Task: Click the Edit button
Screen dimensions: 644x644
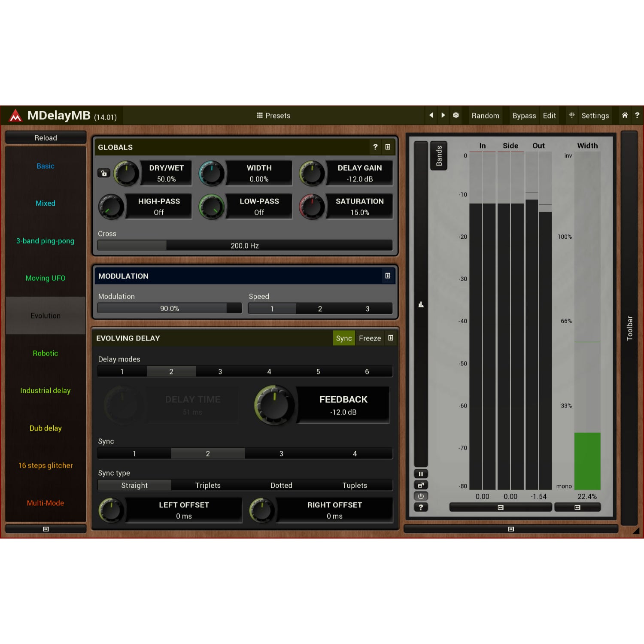Action: click(549, 115)
